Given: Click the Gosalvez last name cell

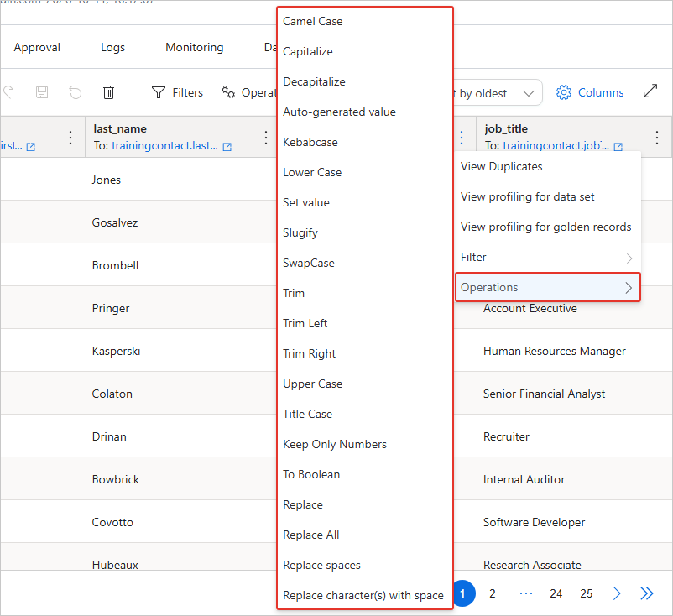Looking at the screenshot, I should (x=180, y=222).
